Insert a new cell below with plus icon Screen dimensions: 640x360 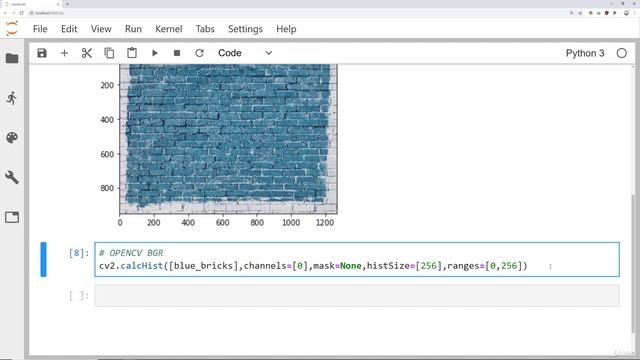(x=64, y=53)
